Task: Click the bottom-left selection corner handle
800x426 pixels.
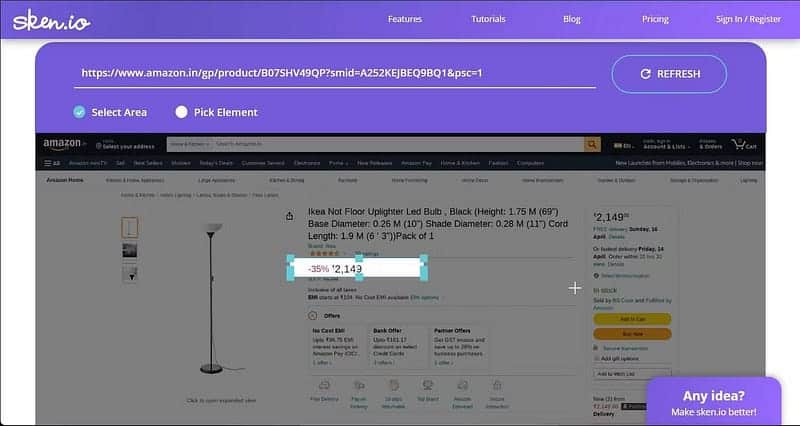Action: coord(290,277)
